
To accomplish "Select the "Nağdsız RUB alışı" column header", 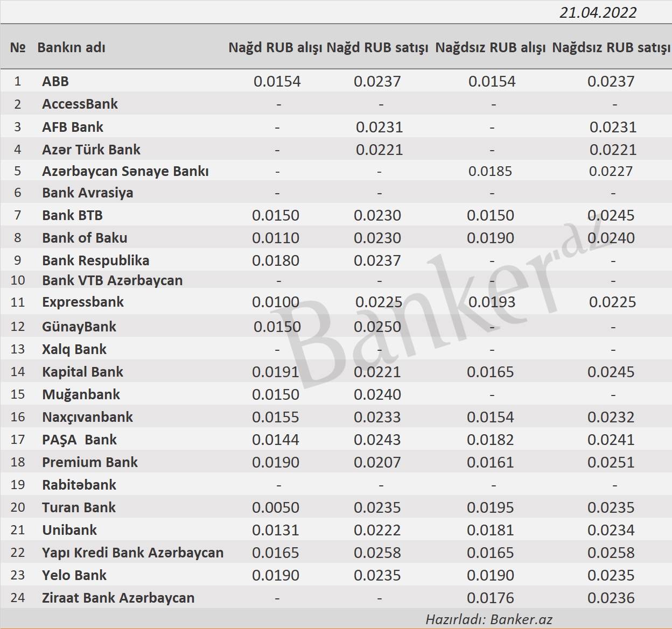I will click(x=491, y=47).
